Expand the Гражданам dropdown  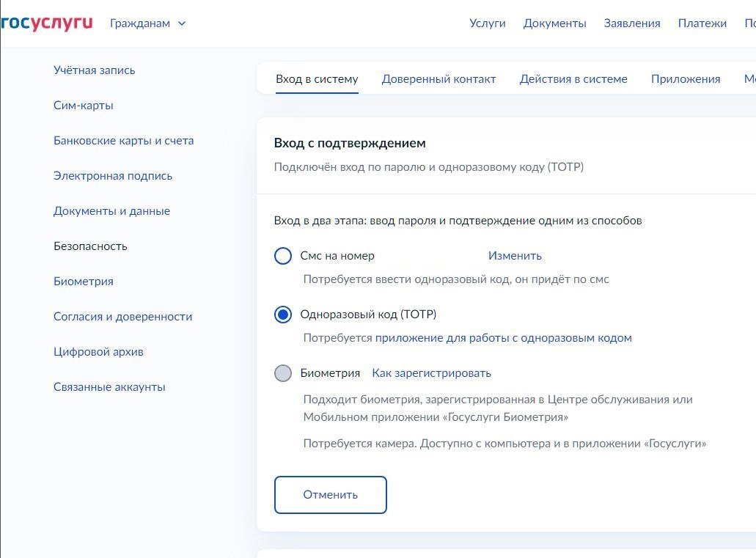(x=147, y=23)
